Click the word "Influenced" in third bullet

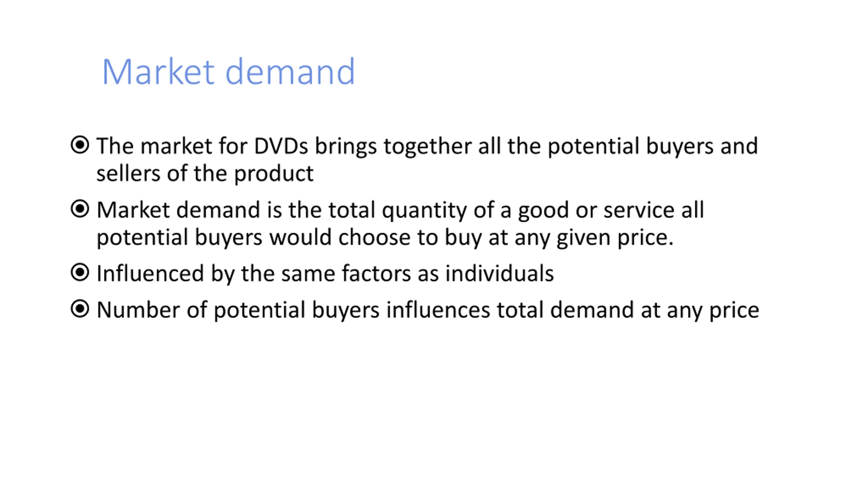(150, 273)
